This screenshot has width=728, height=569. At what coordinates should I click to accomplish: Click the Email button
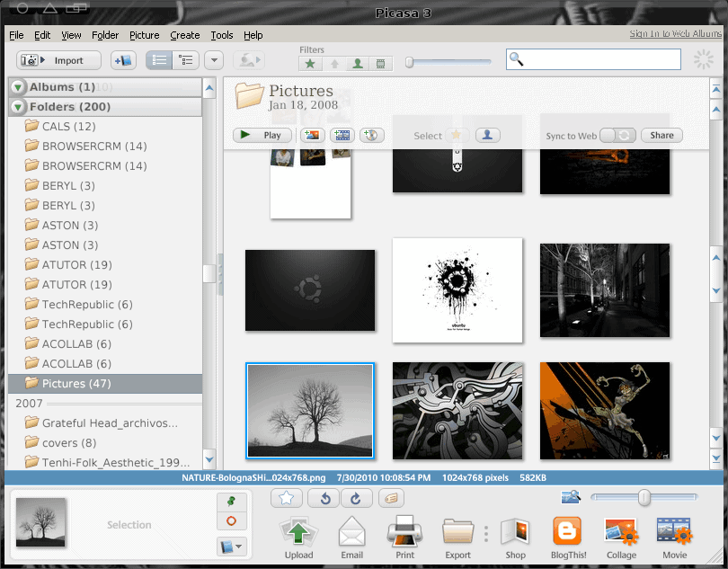352,538
